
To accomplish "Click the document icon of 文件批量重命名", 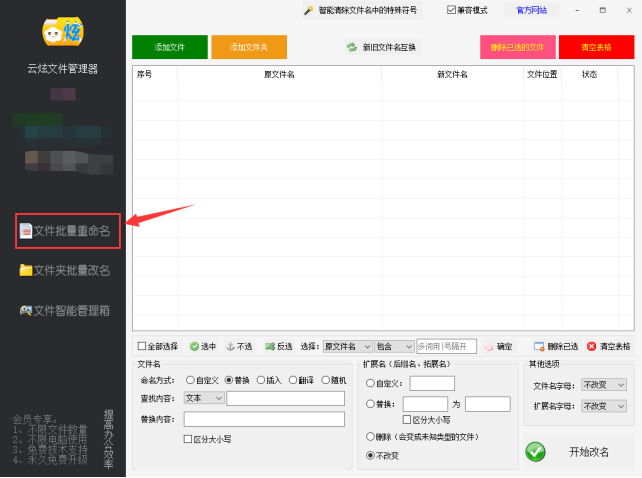I will [x=25, y=231].
